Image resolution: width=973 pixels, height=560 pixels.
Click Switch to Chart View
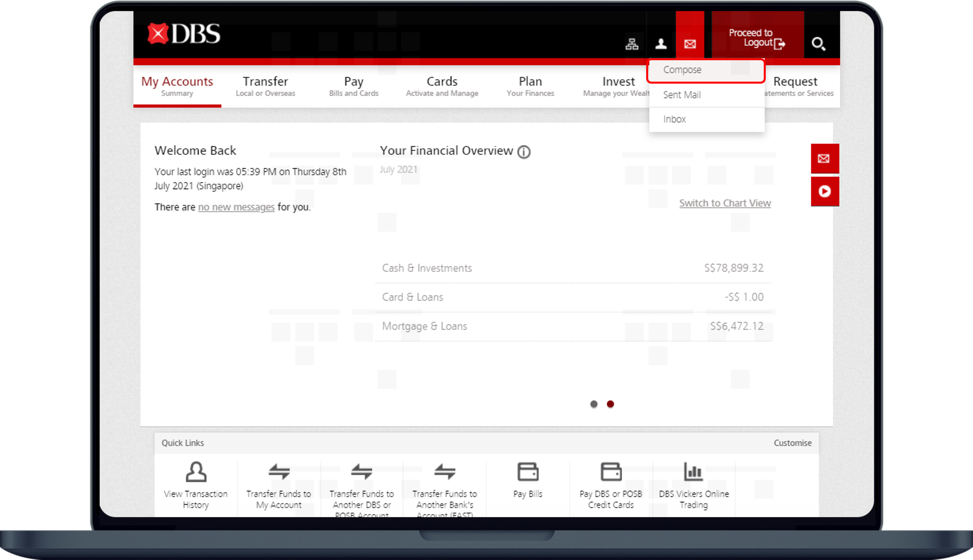[x=725, y=203]
